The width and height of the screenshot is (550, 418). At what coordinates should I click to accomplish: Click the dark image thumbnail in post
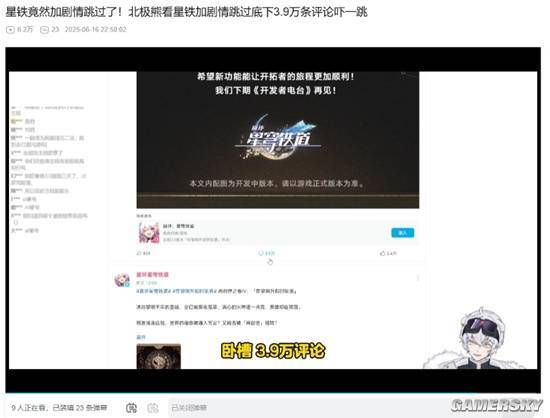click(x=159, y=356)
